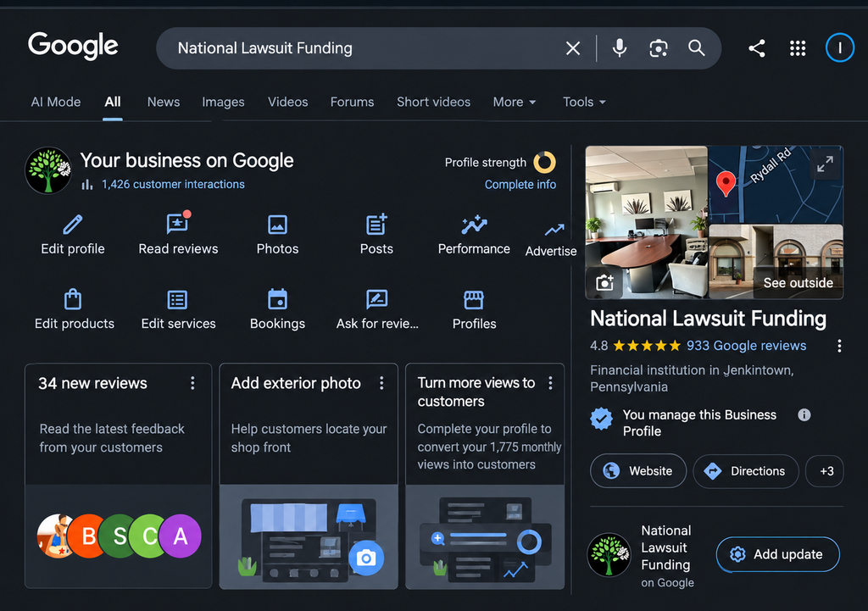
Task: Clear the search box with X icon
Action: [x=573, y=48]
